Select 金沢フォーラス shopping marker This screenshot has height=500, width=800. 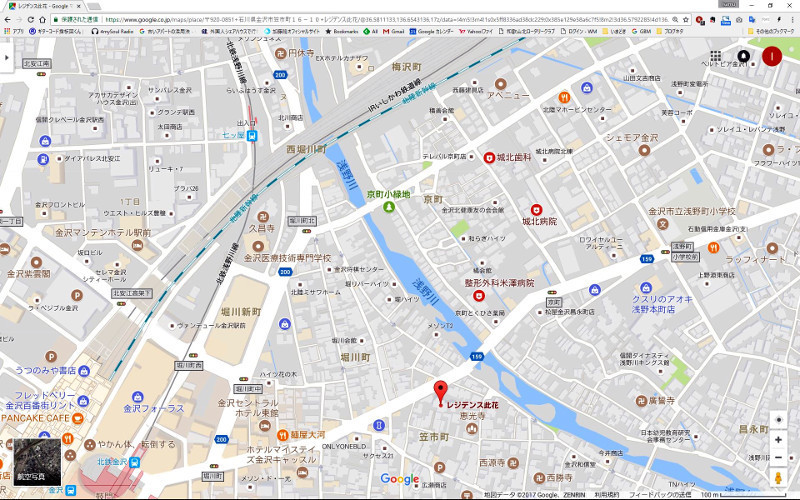137,396
